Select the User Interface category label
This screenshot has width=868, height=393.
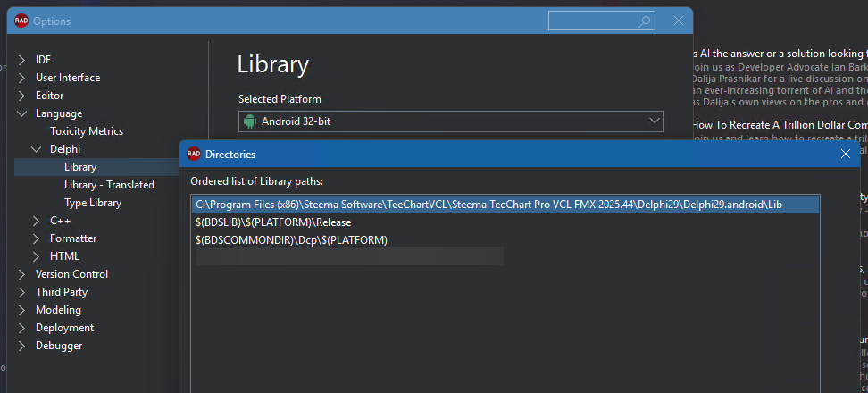68,78
